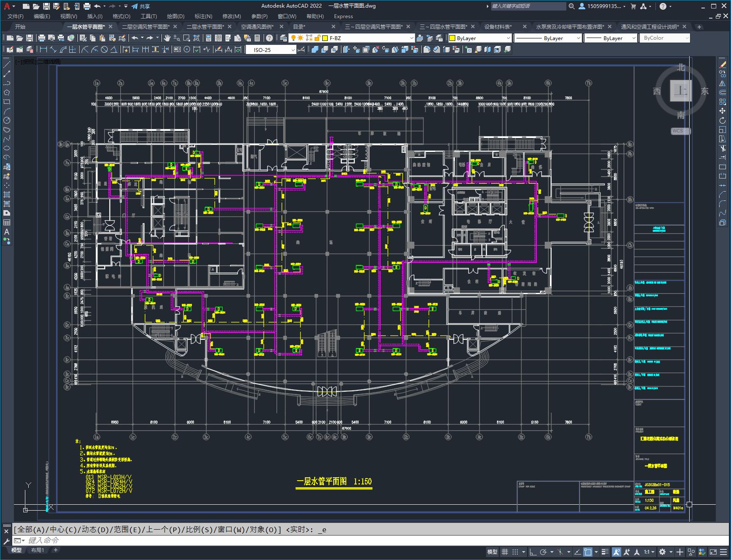Screen dimensions: 731x560
Task: Toggle highlighted 2D object snap button
Action: point(588,552)
